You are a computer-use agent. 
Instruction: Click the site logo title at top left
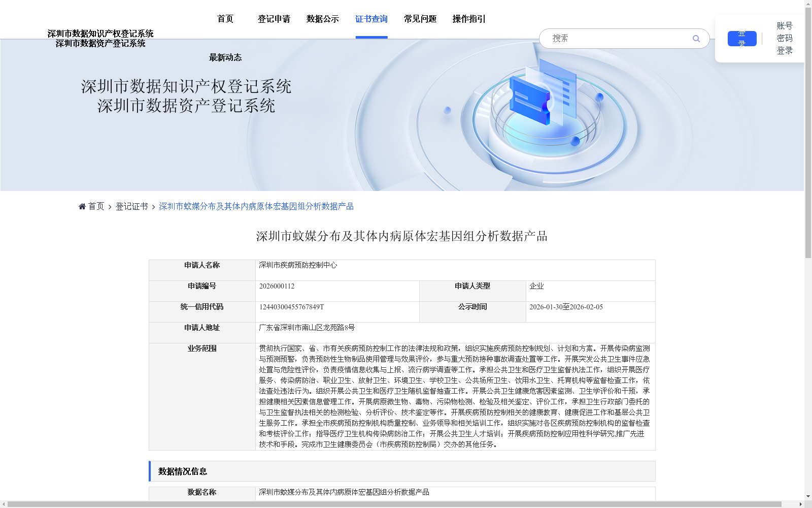pyautogui.click(x=100, y=38)
